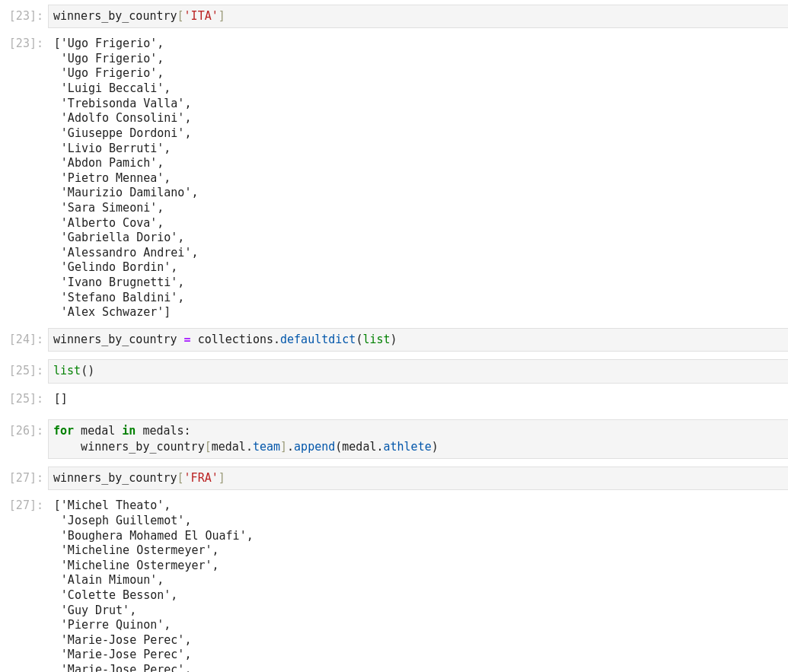The image size is (788, 672).
Task: Click the empty list [] output of cell 25
Action: [x=61, y=399]
